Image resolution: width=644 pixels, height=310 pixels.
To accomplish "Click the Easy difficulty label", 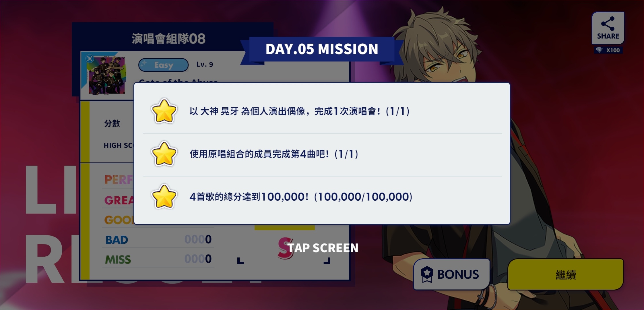I will coord(163,65).
